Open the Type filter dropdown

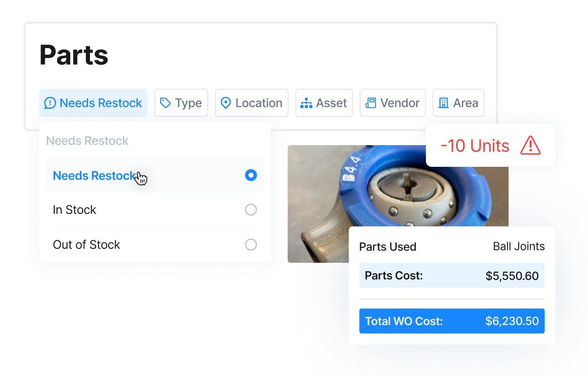point(181,103)
